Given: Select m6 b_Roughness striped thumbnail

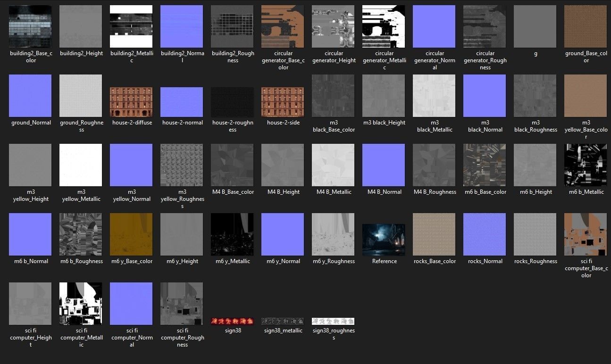Looking at the screenshot, I should tap(81, 234).
